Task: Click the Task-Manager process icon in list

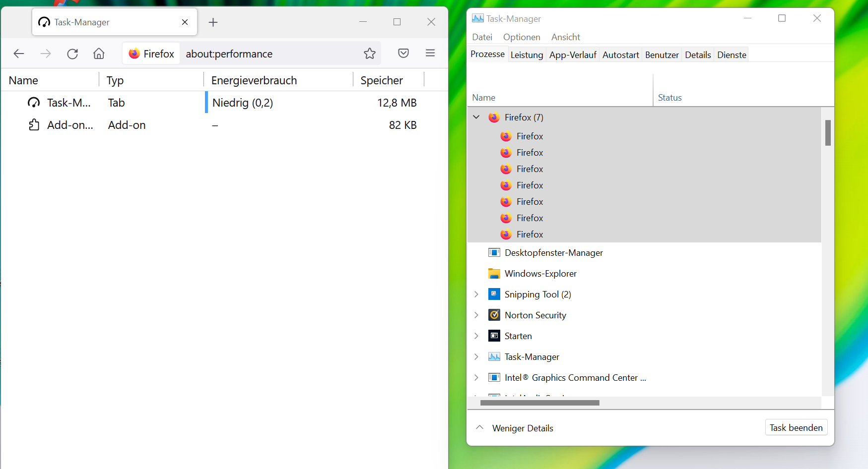Action: 494,357
